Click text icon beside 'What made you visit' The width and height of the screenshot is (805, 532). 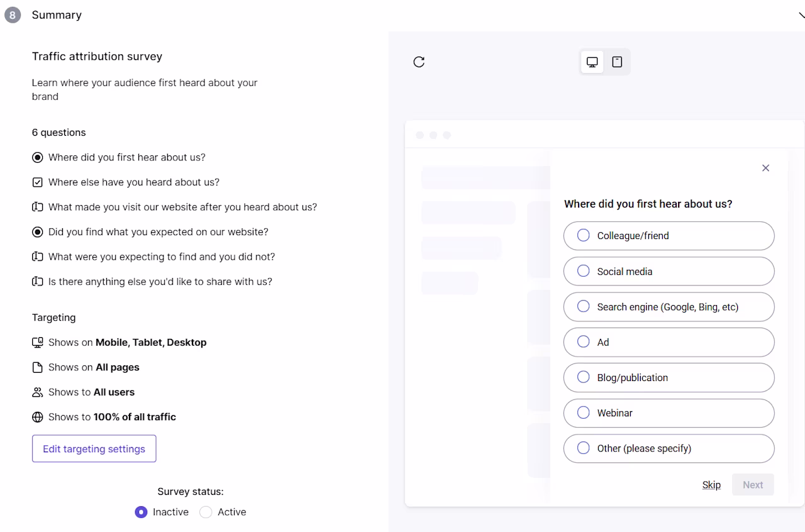tap(38, 207)
